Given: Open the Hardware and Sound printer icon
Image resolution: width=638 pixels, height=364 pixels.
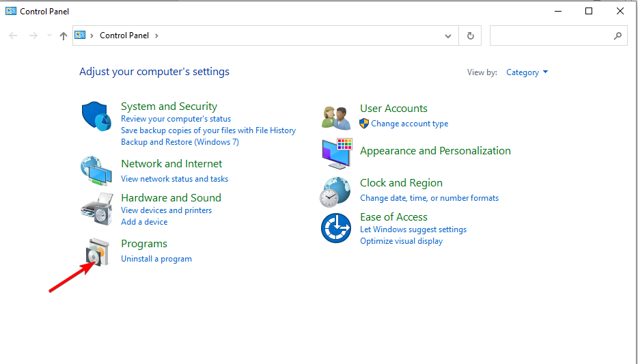Looking at the screenshot, I should click(x=97, y=209).
